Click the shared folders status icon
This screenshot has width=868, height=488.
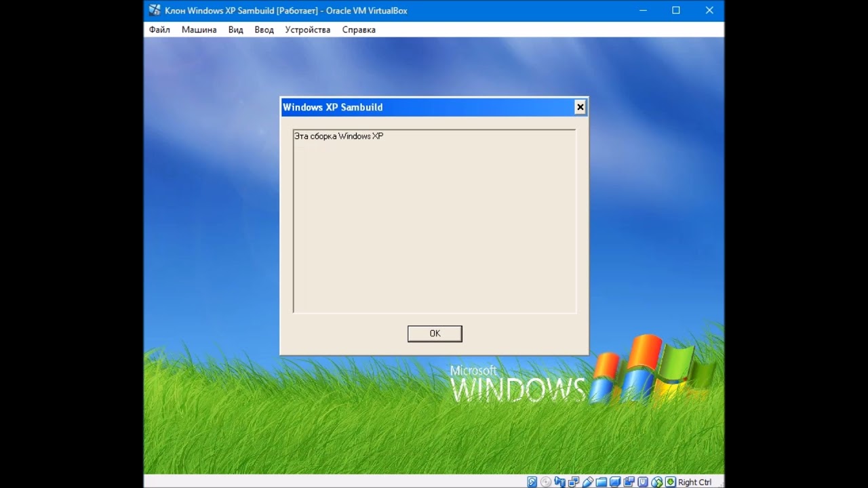(x=601, y=482)
